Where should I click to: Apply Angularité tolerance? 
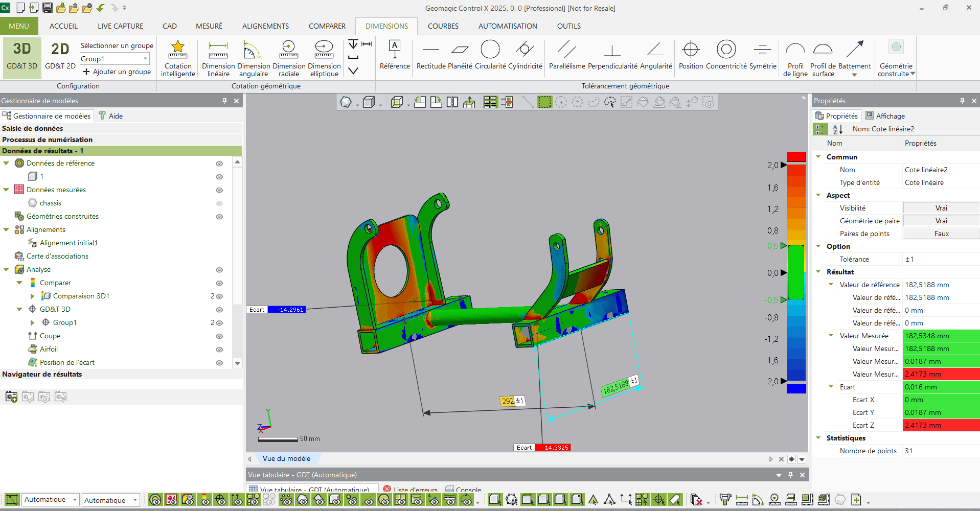pos(656,55)
